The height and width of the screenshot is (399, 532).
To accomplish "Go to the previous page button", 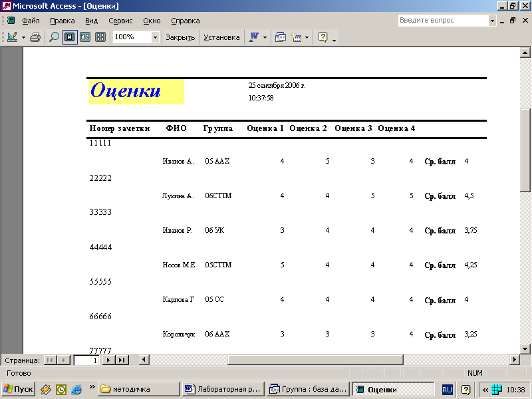I will (x=63, y=360).
